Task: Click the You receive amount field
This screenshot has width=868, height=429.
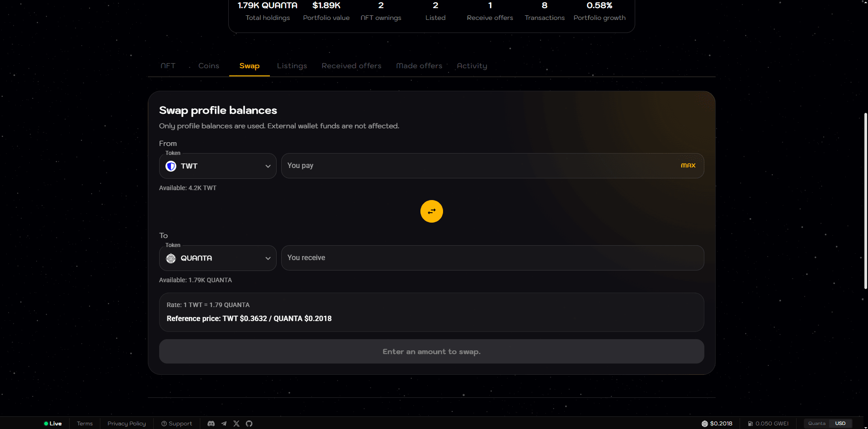Action: click(x=493, y=258)
